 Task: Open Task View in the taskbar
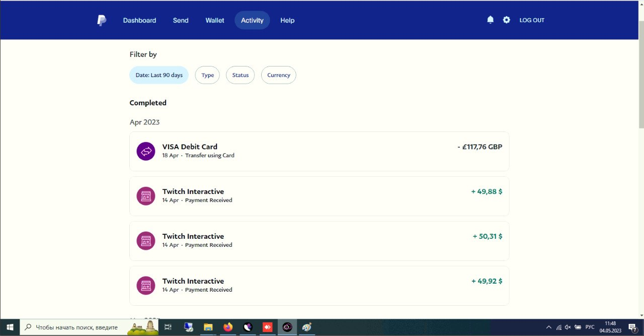coord(168,327)
